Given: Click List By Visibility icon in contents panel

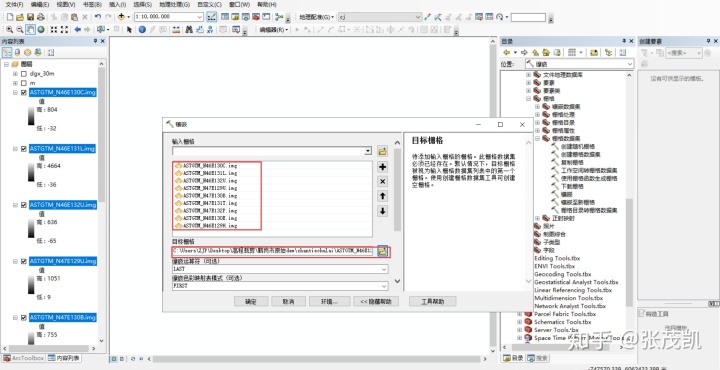Looking at the screenshot, I should pyautogui.click(x=28, y=52).
